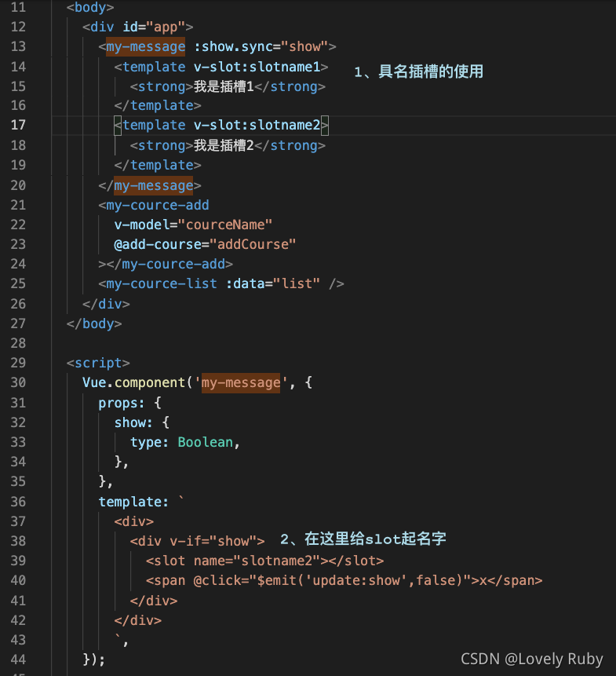616x676 pixels.
Task: Click 'my-message' string in Vue.component call
Action: pyautogui.click(x=241, y=383)
